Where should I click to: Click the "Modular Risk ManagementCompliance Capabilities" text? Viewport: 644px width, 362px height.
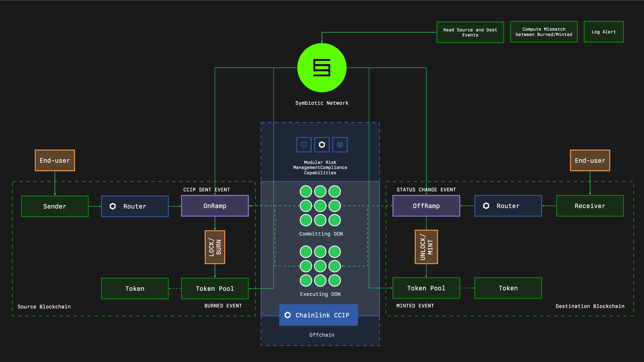pyautogui.click(x=320, y=167)
